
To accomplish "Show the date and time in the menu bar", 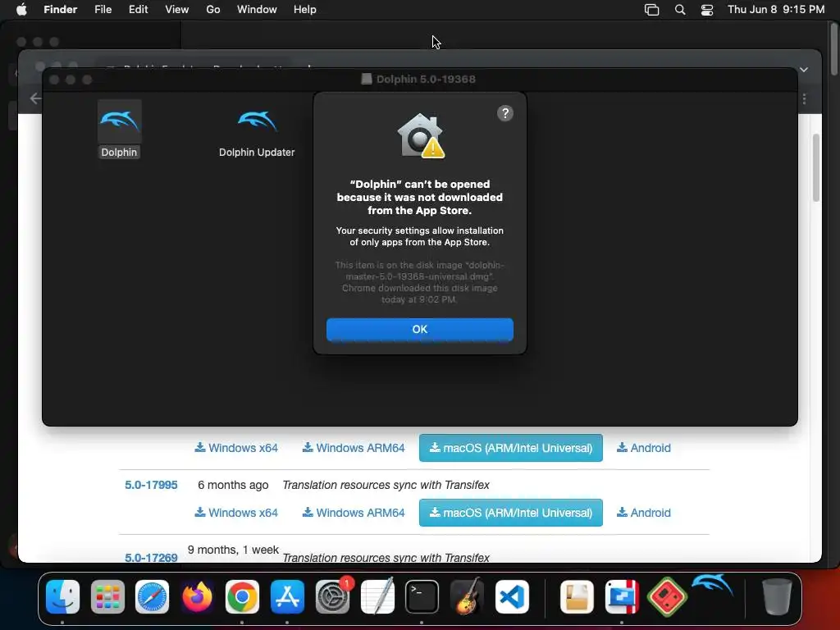I will coord(776,10).
